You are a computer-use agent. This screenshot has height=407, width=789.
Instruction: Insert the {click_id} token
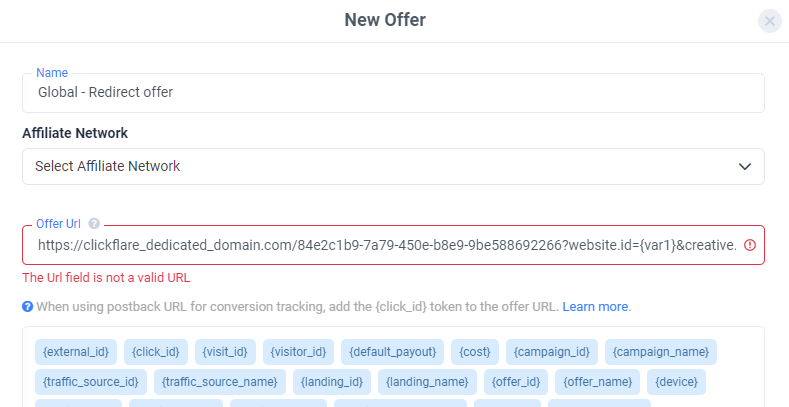pos(155,351)
